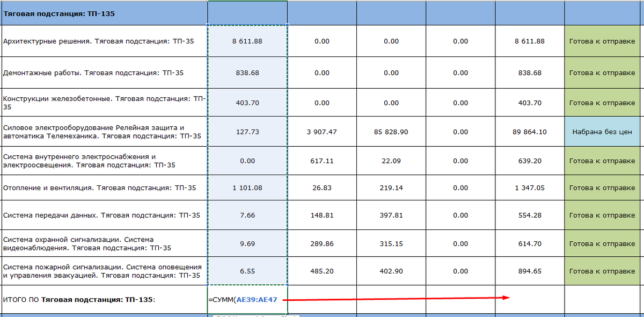
Task: Select the 'Система охранной сигнализации' label cell
Action: (104, 243)
